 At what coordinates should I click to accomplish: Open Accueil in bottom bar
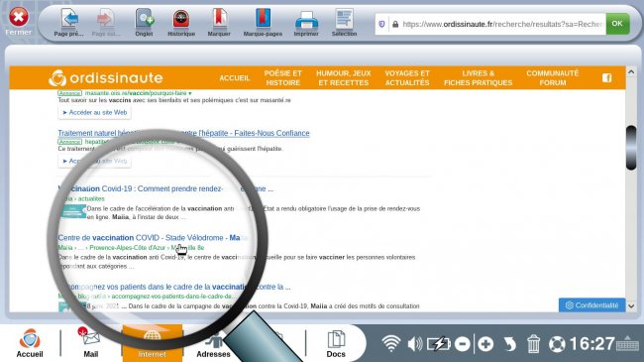(x=30, y=343)
